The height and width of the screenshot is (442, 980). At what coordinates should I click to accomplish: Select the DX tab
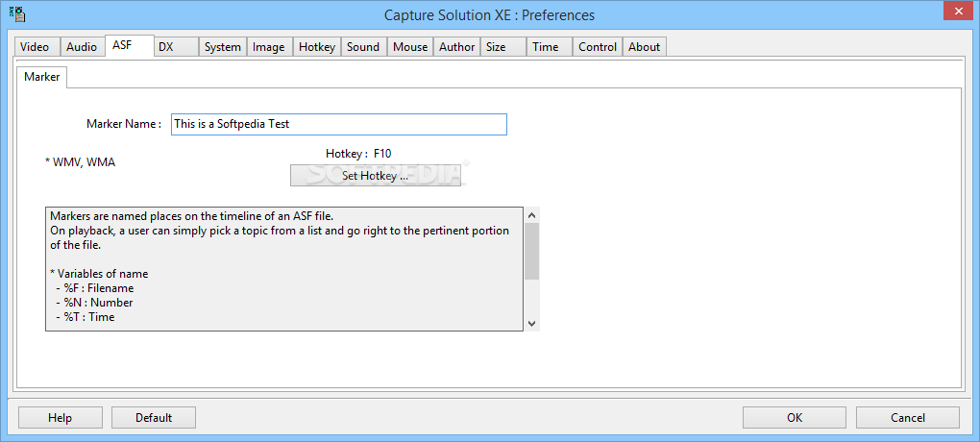166,47
